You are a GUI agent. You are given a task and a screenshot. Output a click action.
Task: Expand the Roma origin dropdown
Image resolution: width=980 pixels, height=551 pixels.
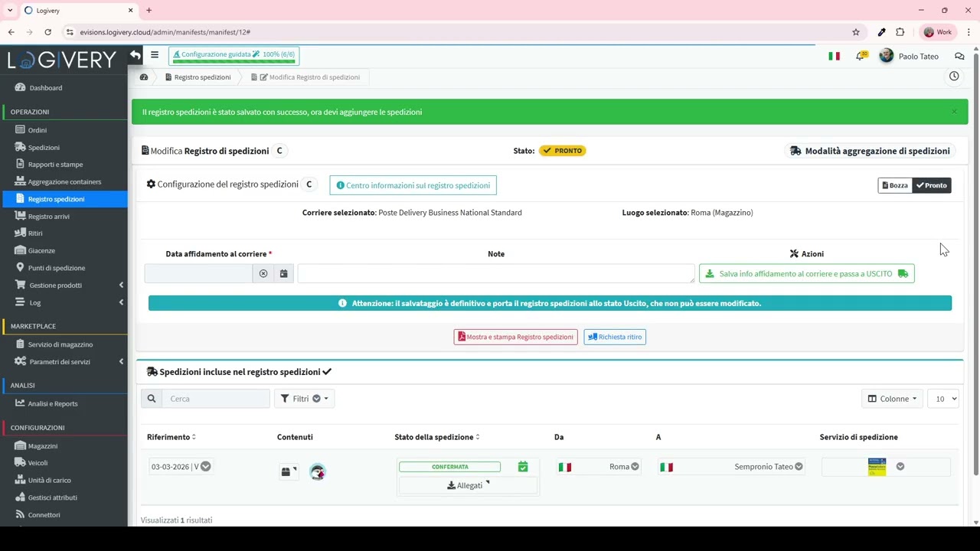click(x=635, y=467)
